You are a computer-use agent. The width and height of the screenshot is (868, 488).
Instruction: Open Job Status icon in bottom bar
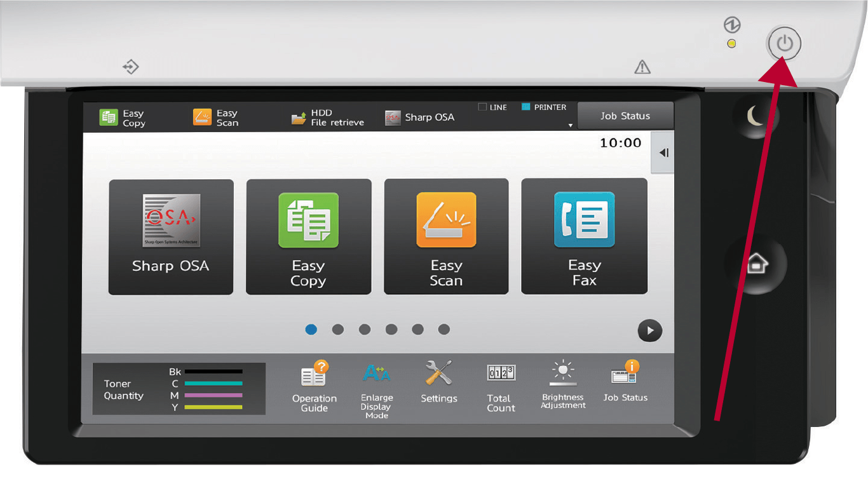pyautogui.click(x=625, y=381)
